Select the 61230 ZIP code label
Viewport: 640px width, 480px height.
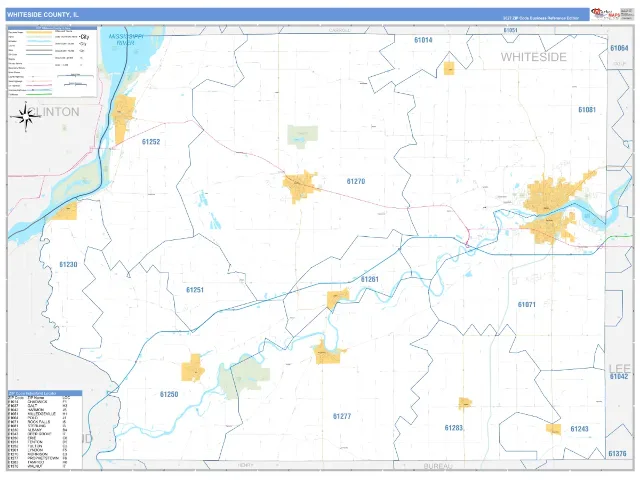68,264
